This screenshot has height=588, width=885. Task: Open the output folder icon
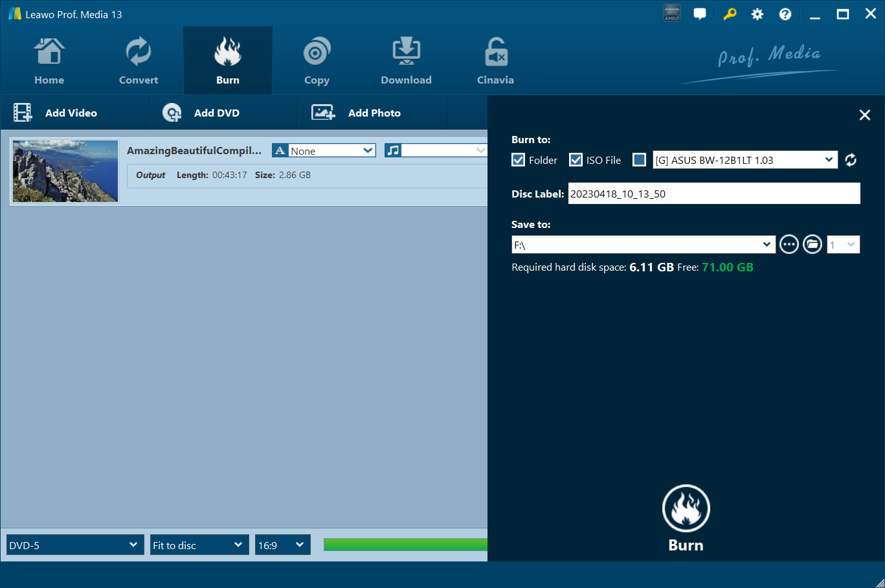click(x=812, y=244)
